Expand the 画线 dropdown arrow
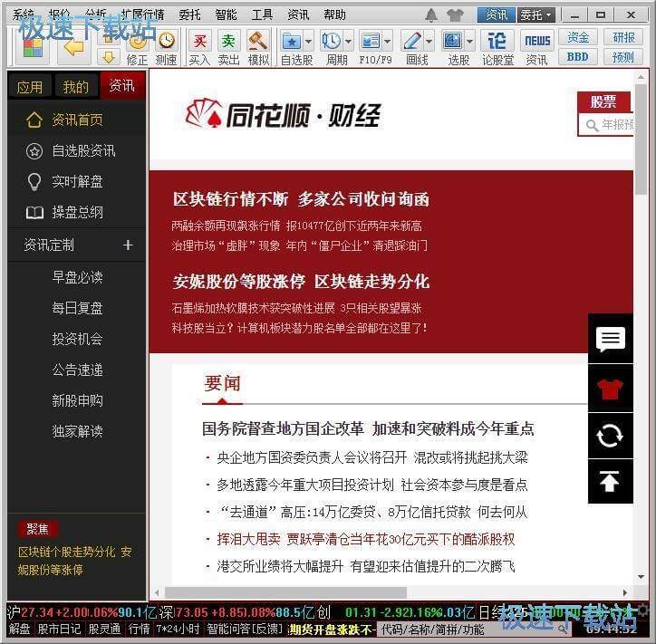This screenshot has height=644, width=656. 429,41
